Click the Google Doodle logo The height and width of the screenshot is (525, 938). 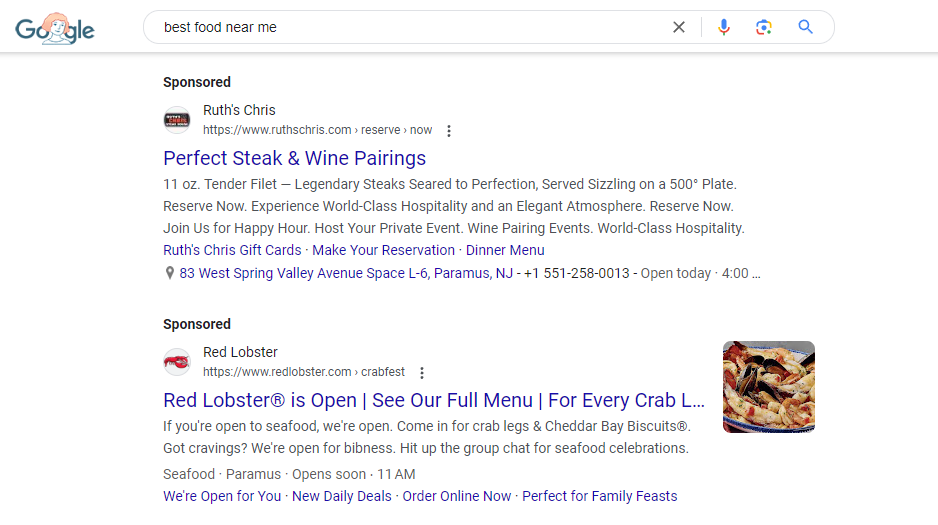(x=54, y=28)
